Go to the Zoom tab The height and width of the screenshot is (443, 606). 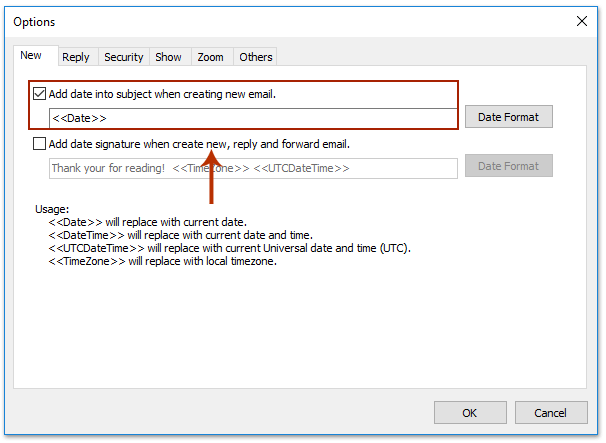tap(210, 57)
